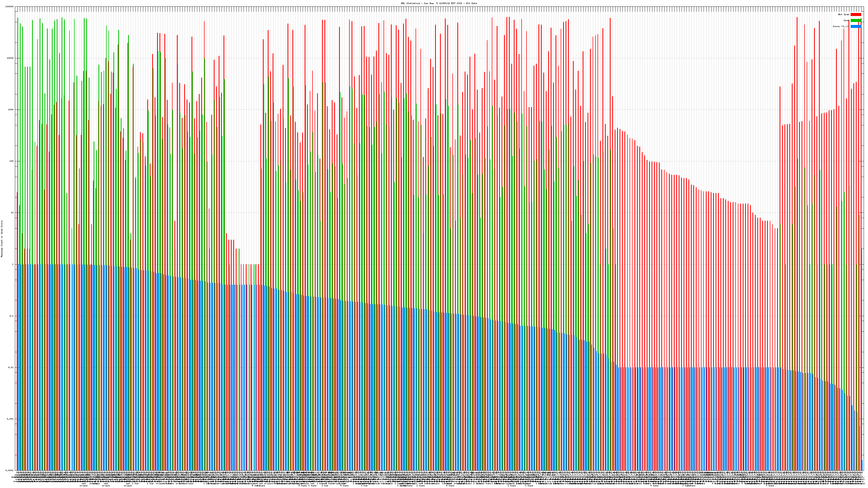The image size is (868, 488).
Task: Click the 'Message Count or Spam Score' axis title
Action: (2, 239)
